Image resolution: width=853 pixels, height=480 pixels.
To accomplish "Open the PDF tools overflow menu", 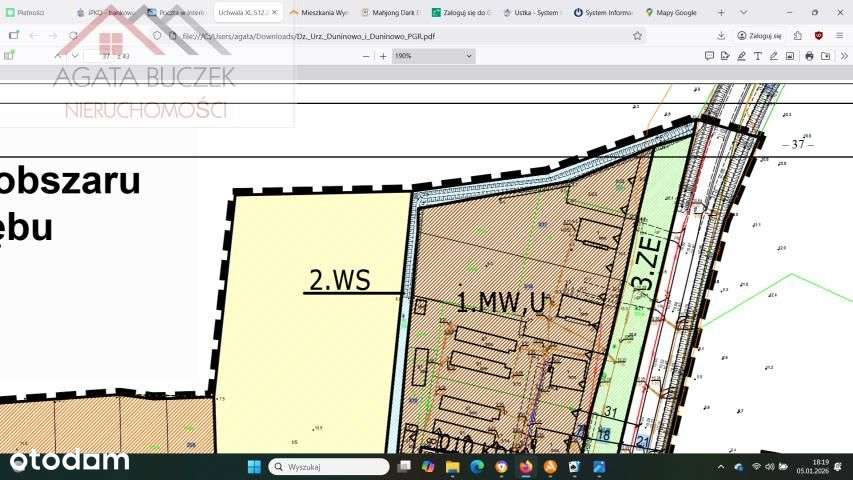I will (x=844, y=56).
